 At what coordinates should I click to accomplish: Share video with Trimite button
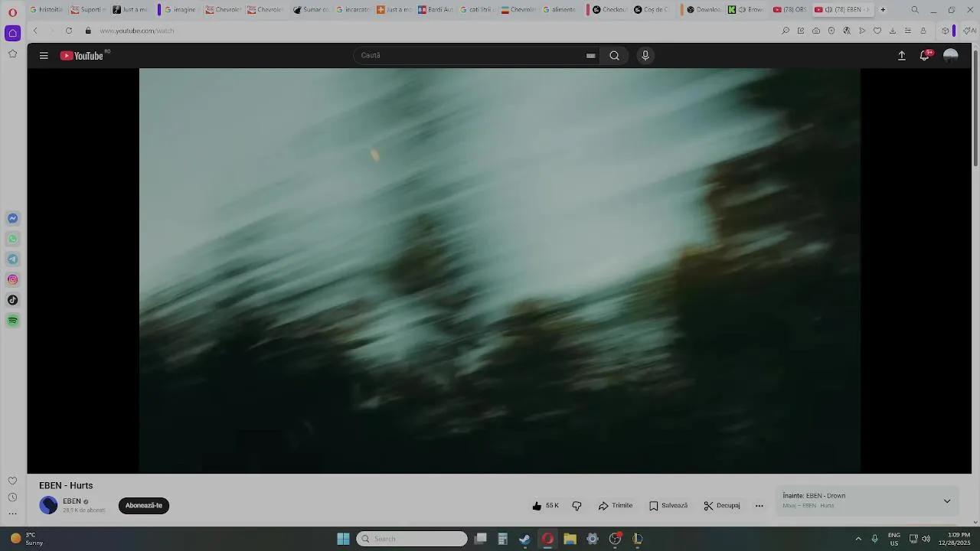(x=616, y=506)
